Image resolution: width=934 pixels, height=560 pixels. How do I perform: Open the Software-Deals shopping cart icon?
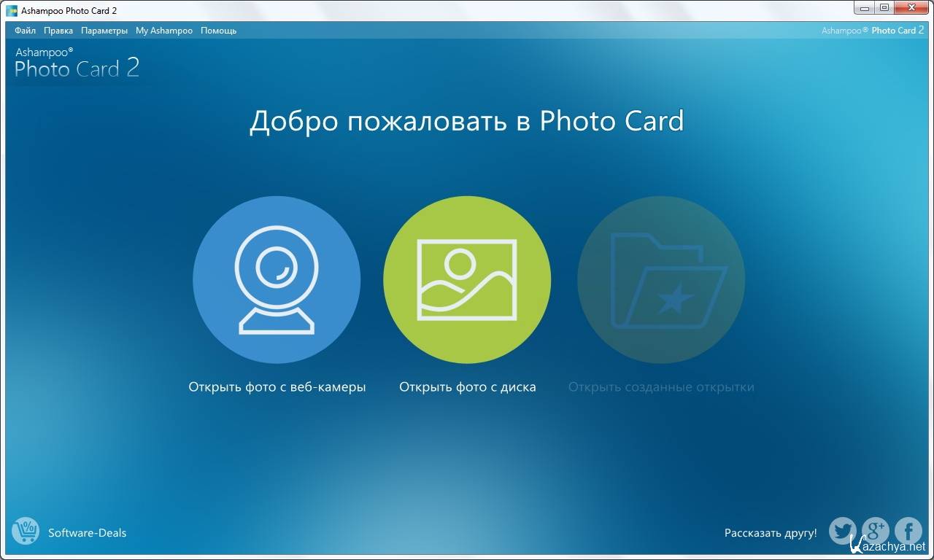[26, 532]
